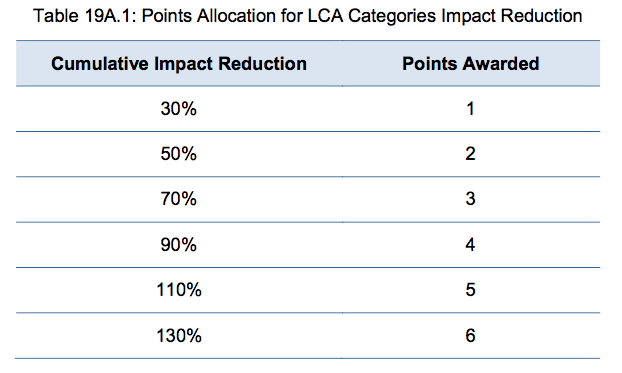Click the 70% impact reduction cell
This screenshot has width=622, height=373.
(179, 199)
